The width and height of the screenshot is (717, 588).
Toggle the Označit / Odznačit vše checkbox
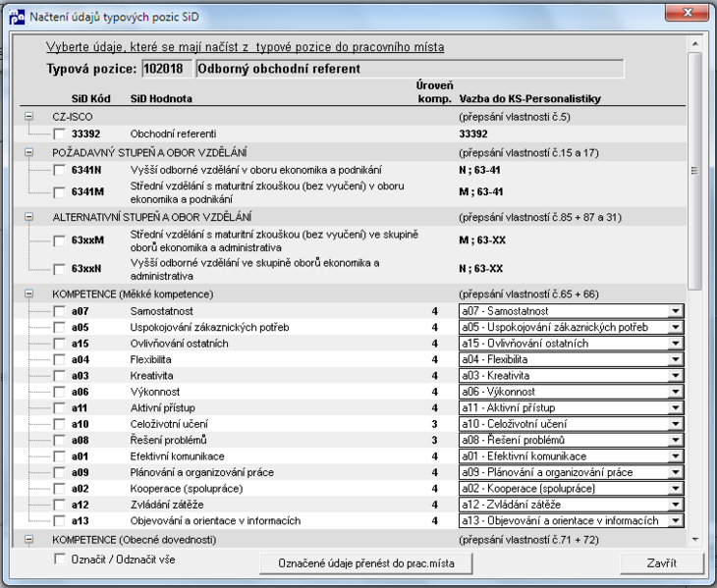point(60,560)
